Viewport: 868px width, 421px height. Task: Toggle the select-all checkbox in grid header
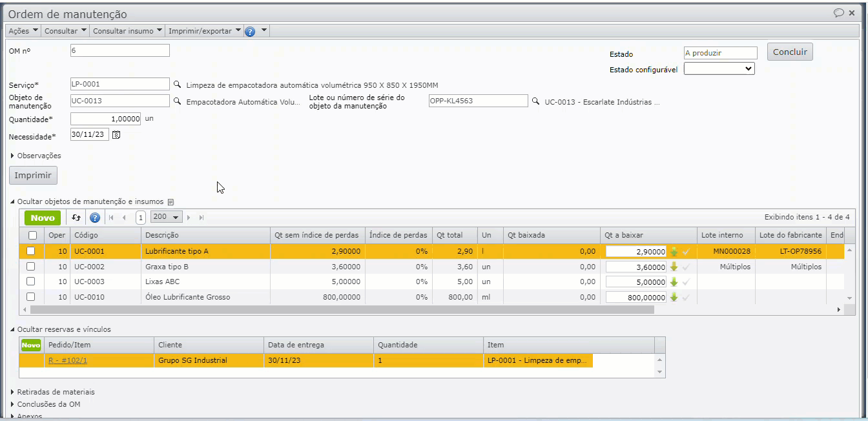pos(32,235)
